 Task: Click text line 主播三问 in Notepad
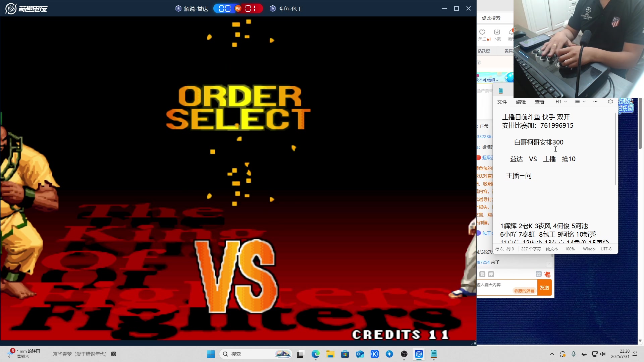519,176
